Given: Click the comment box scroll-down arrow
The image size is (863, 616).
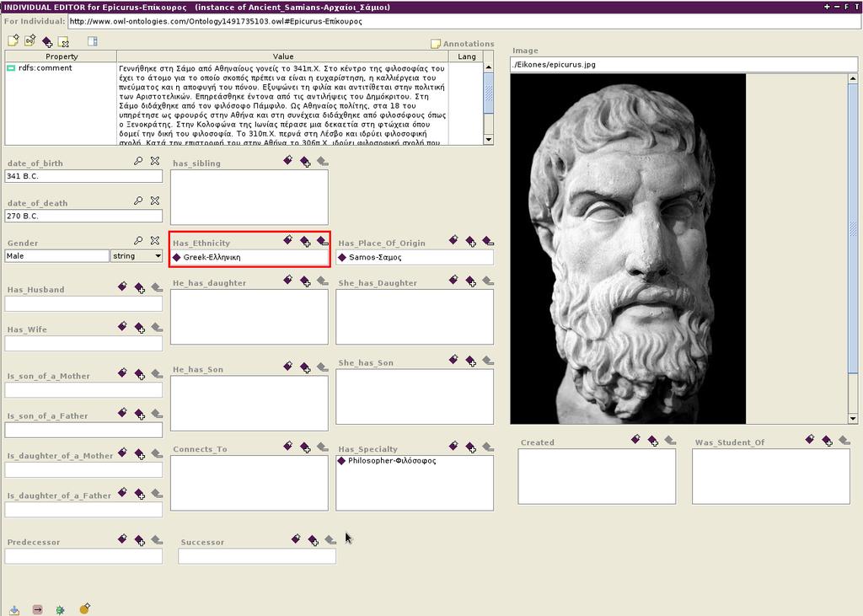Looking at the screenshot, I should coord(489,140).
